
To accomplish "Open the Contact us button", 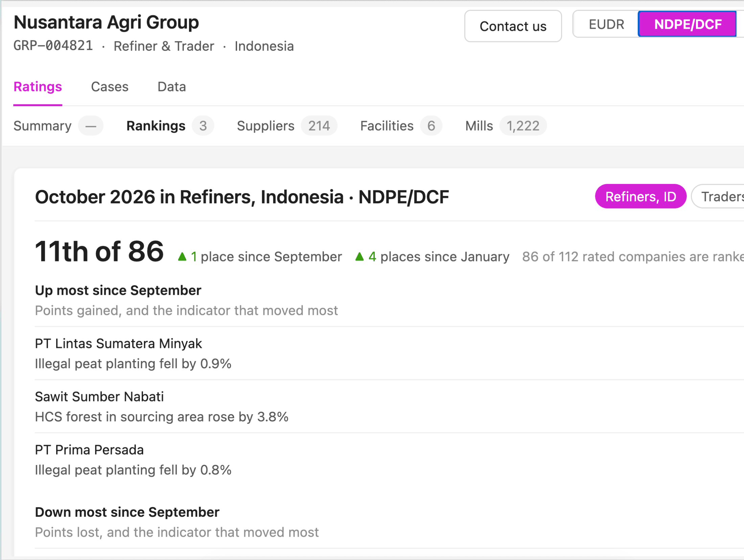I will click(513, 26).
